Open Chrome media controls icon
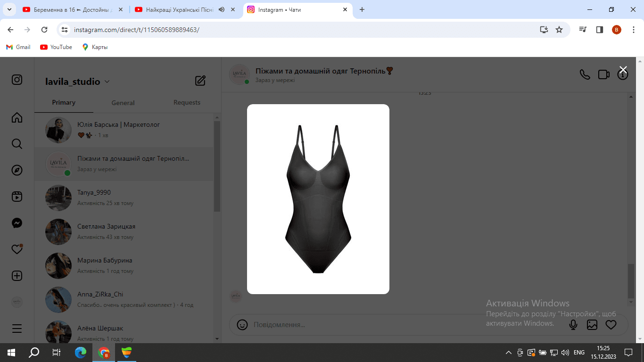This screenshot has height=362, width=644. [x=584, y=30]
